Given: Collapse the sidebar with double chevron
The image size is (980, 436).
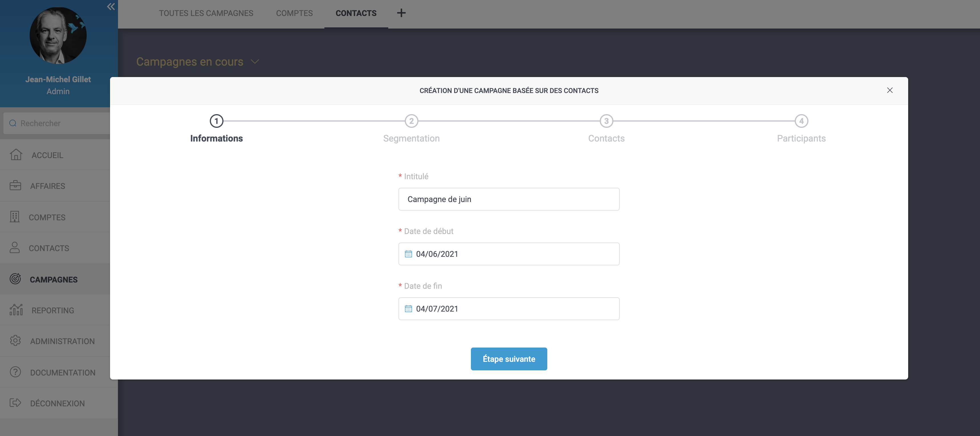Looking at the screenshot, I should (111, 7).
